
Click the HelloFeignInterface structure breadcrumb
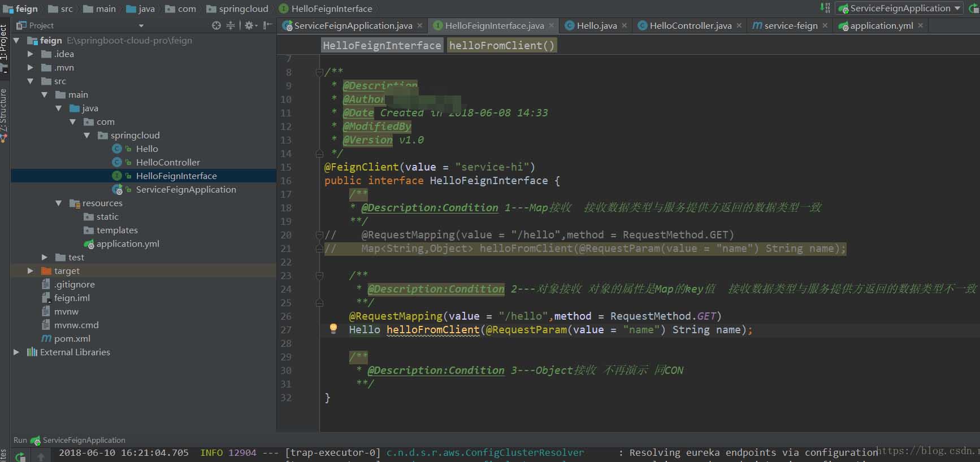[381, 45]
